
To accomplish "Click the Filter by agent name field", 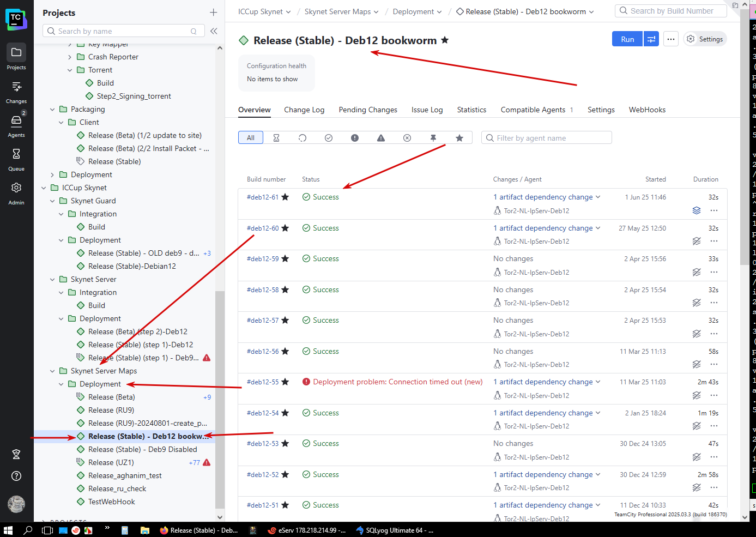I will (x=546, y=138).
